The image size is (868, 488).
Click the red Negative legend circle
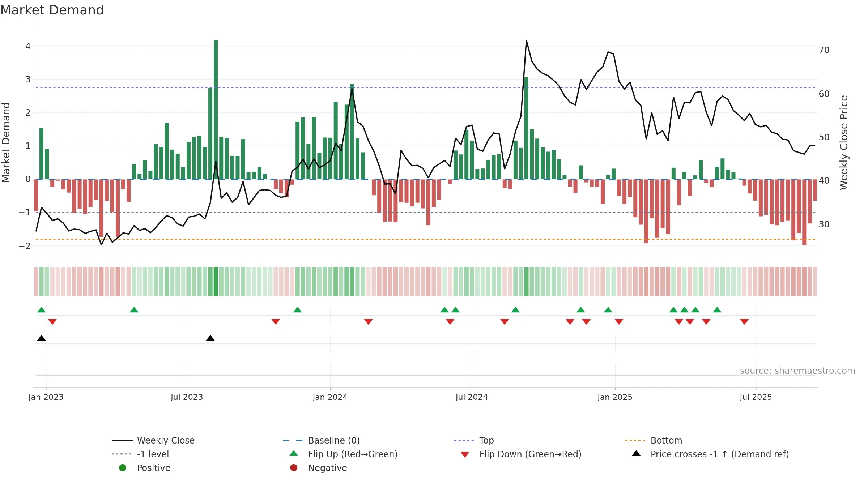[x=294, y=468]
